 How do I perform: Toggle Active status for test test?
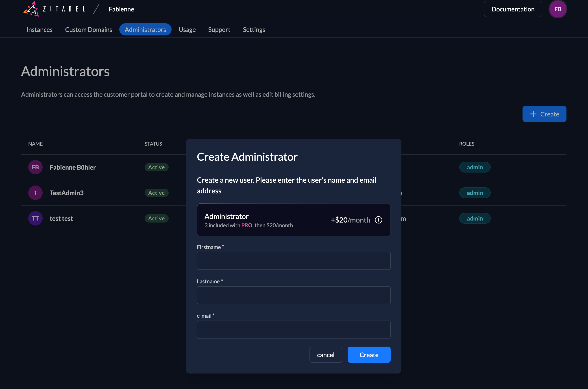[156, 218]
